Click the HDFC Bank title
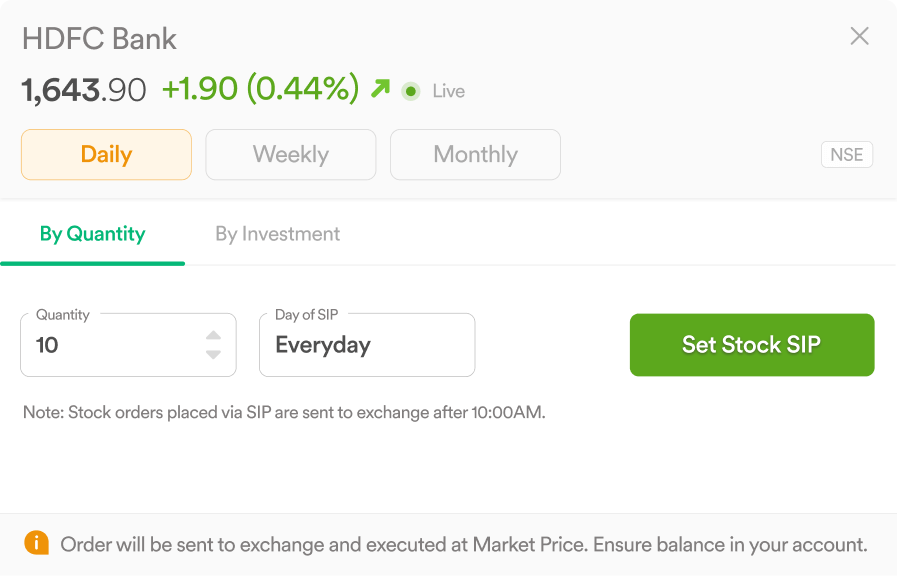The width and height of the screenshot is (897, 576). pyautogui.click(x=100, y=39)
